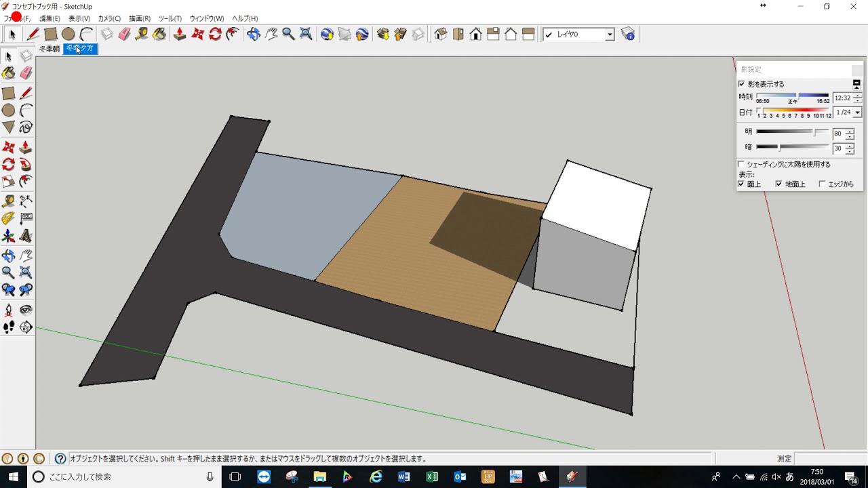Select the Orbit tool in top toolbar
This screenshot has height=488, width=868.
pos(253,34)
